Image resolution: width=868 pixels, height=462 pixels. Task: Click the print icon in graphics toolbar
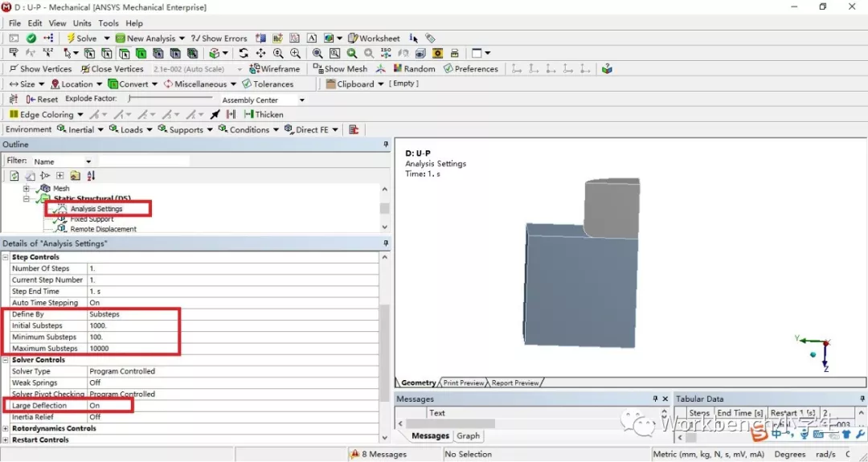(x=454, y=53)
